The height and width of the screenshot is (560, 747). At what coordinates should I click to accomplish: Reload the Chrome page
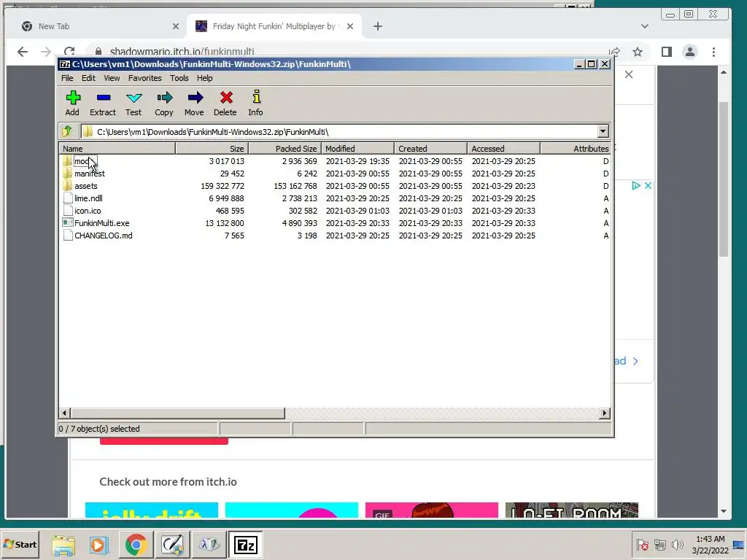click(x=69, y=52)
